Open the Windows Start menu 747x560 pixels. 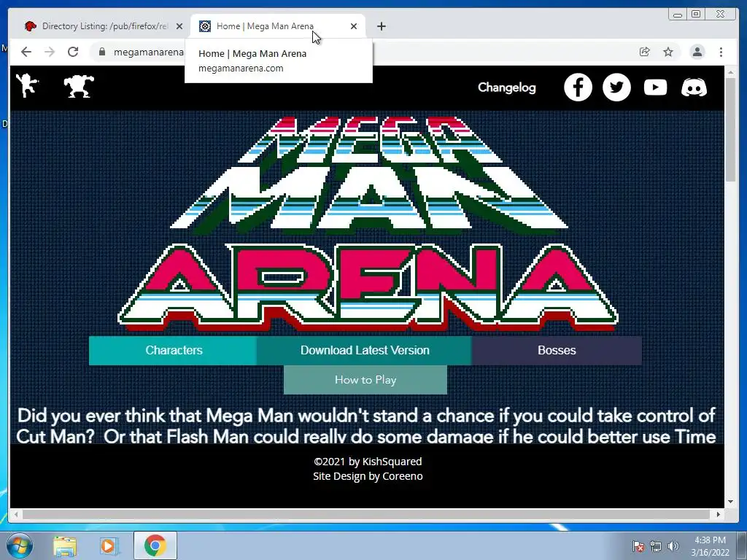tap(20, 545)
